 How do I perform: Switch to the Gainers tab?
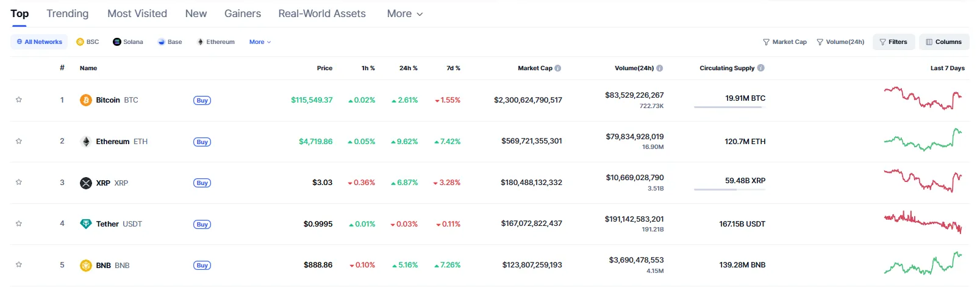coord(243,13)
